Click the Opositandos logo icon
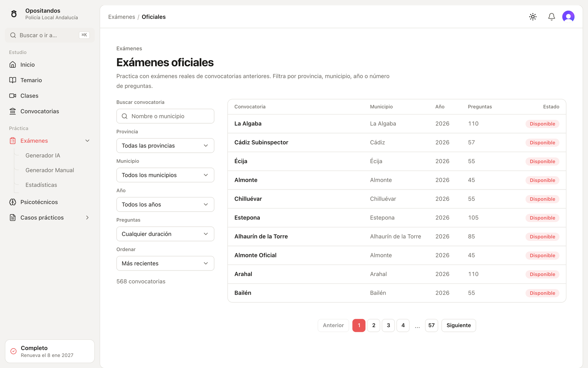Image resolution: width=588 pixels, height=368 pixels. point(14,14)
